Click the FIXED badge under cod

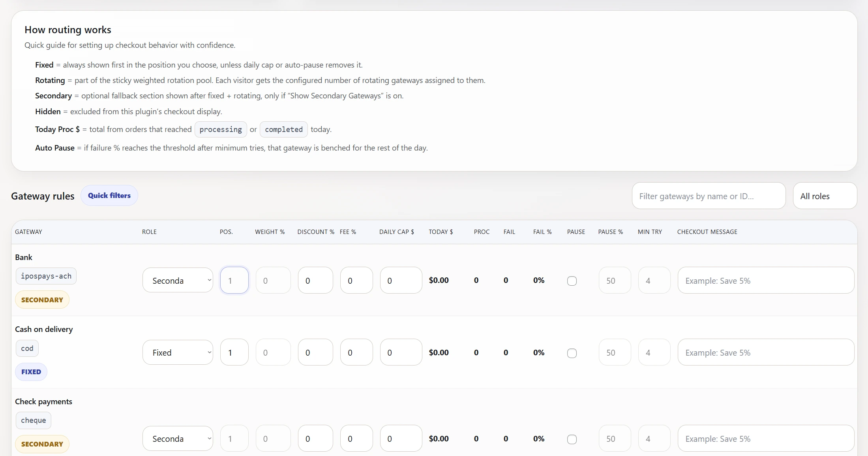31,371
